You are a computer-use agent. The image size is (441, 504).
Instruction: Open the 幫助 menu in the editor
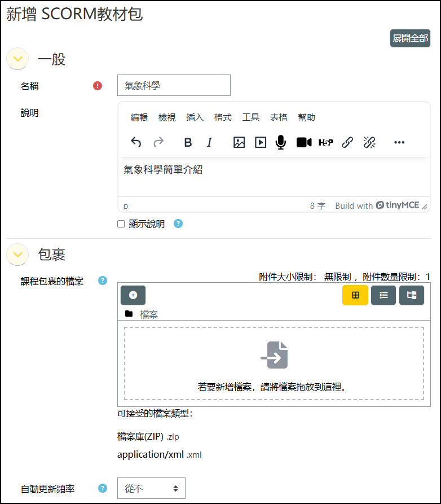tap(306, 117)
